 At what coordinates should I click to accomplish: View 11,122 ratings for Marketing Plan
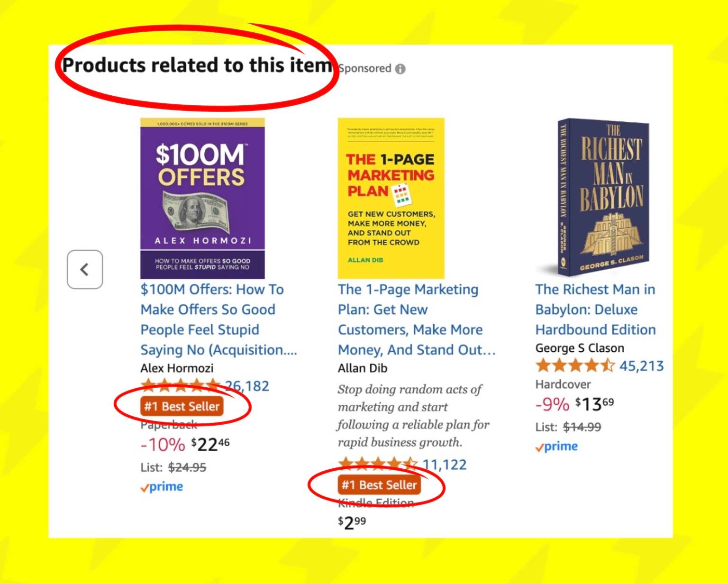(x=444, y=465)
